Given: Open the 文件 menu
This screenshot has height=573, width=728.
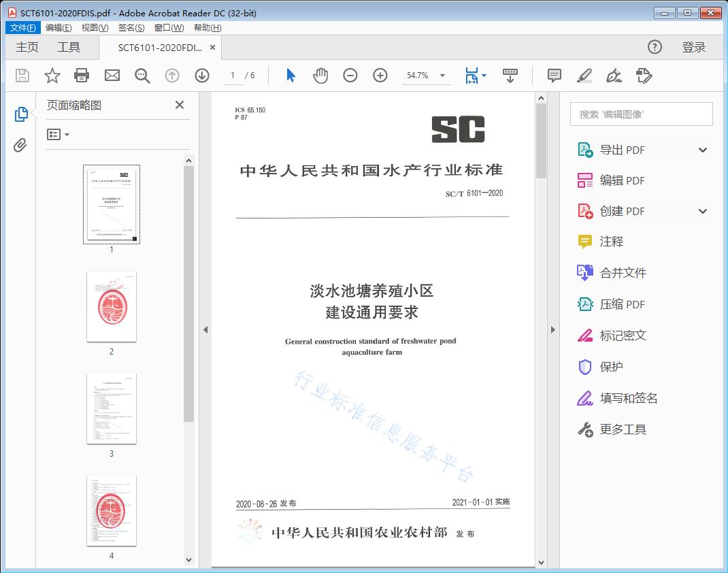Looking at the screenshot, I should [23, 28].
